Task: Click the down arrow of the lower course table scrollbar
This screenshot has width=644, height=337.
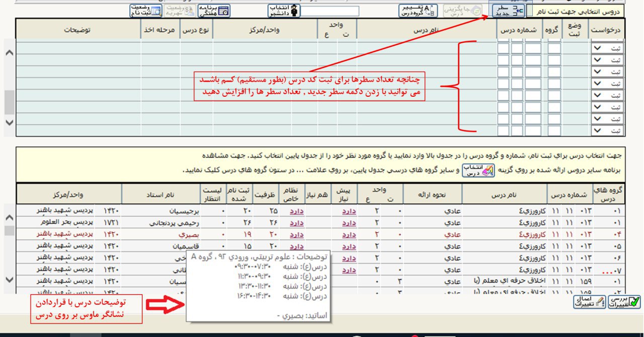Action: coord(9,280)
